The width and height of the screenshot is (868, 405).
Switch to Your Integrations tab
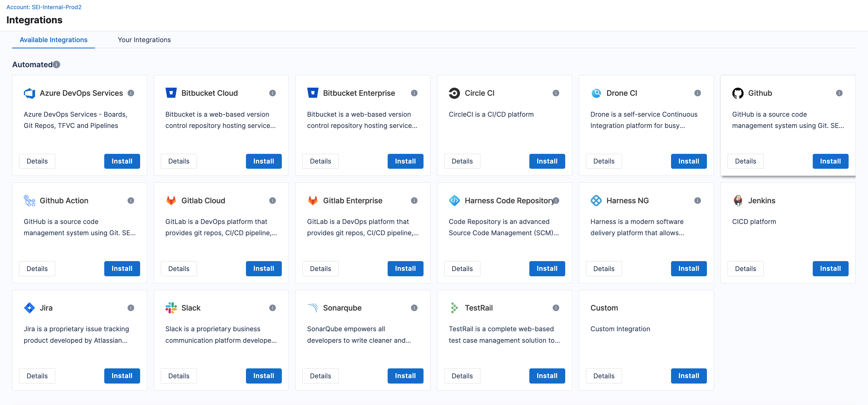144,40
